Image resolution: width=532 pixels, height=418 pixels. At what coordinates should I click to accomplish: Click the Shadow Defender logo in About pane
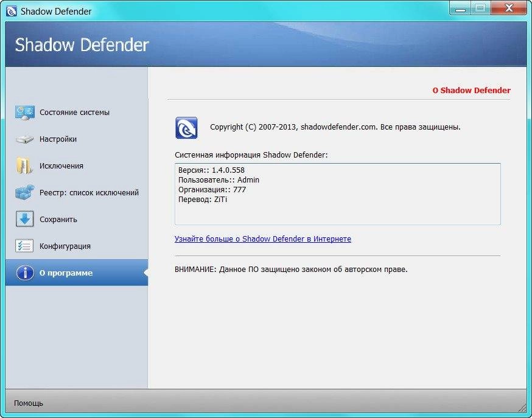pos(186,128)
